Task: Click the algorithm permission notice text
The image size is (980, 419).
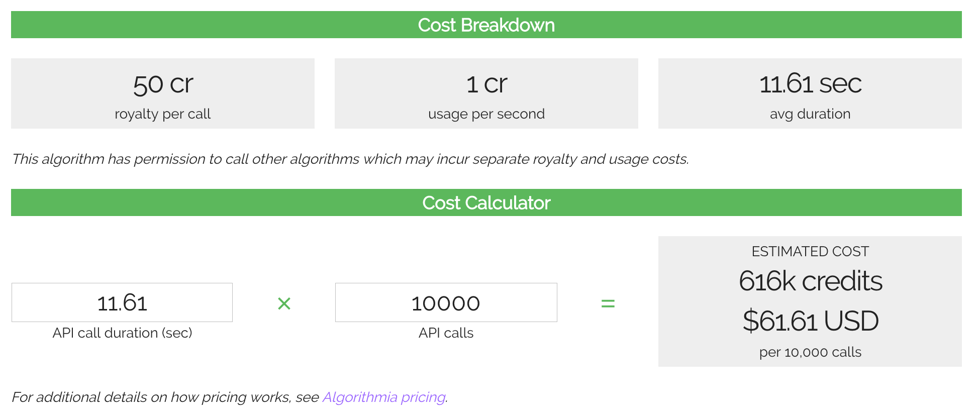Action: pyautogui.click(x=350, y=159)
